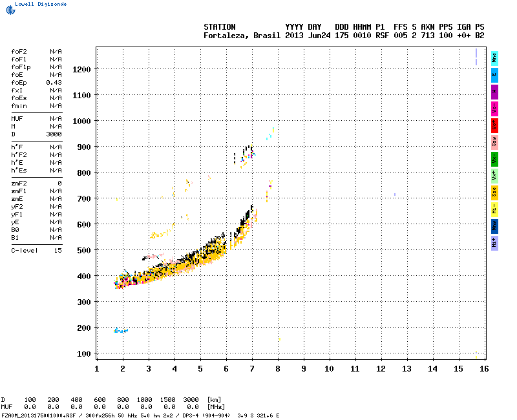
Task: Select the C-level value 15
Action: [58, 250]
